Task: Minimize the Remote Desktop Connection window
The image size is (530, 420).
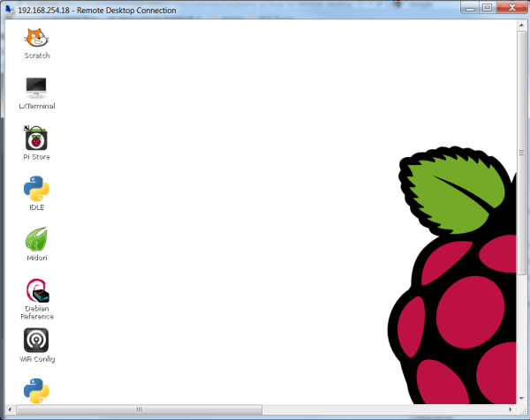Action: [x=470, y=8]
